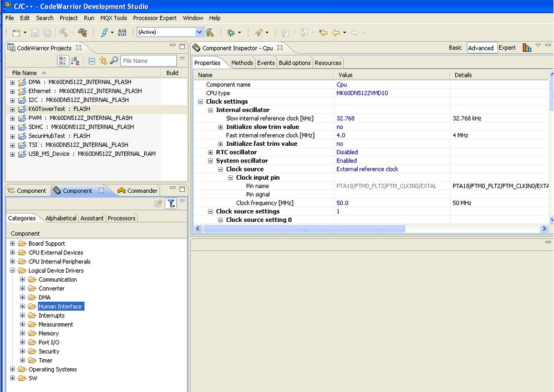Expand the Human Interface folder
The height and width of the screenshot is (392, 554).
(23, 306)
